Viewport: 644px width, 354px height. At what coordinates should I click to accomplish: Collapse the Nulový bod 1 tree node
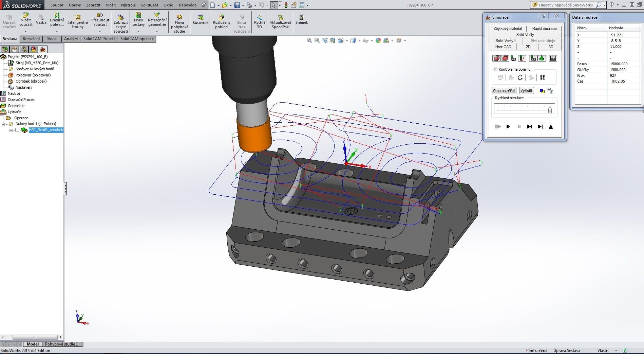(3, 124)
